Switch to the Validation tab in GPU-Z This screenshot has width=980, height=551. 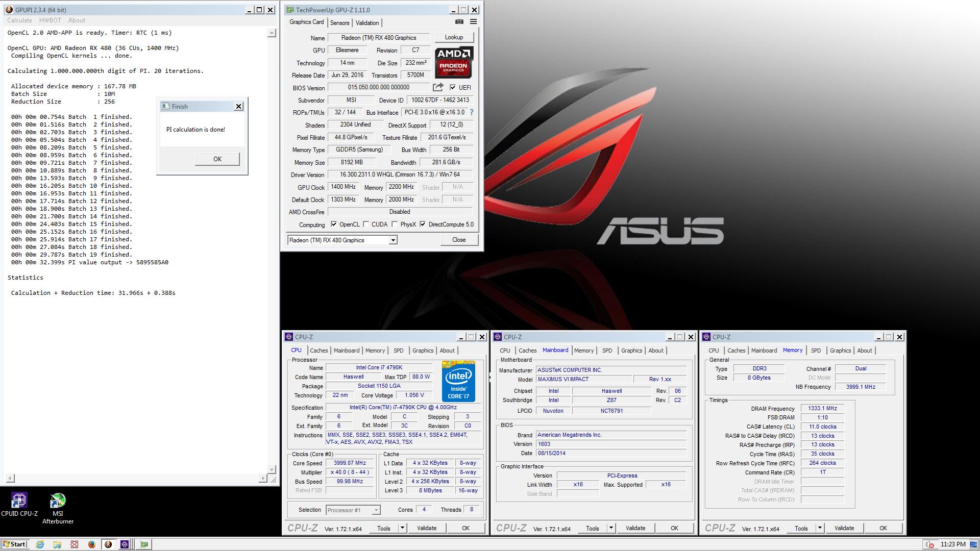(x=367, y=22)
